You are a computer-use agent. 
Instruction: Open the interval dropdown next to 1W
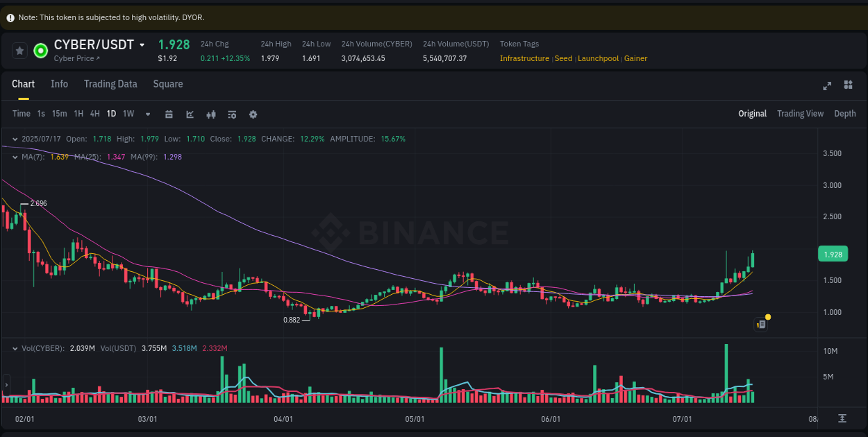tap(147, 114)
